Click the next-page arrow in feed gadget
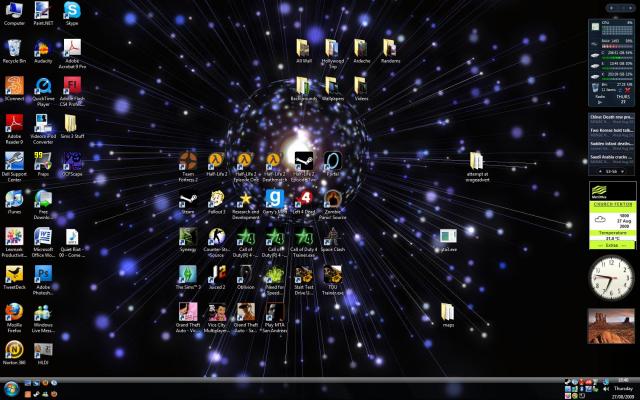 tap(622, 171)
